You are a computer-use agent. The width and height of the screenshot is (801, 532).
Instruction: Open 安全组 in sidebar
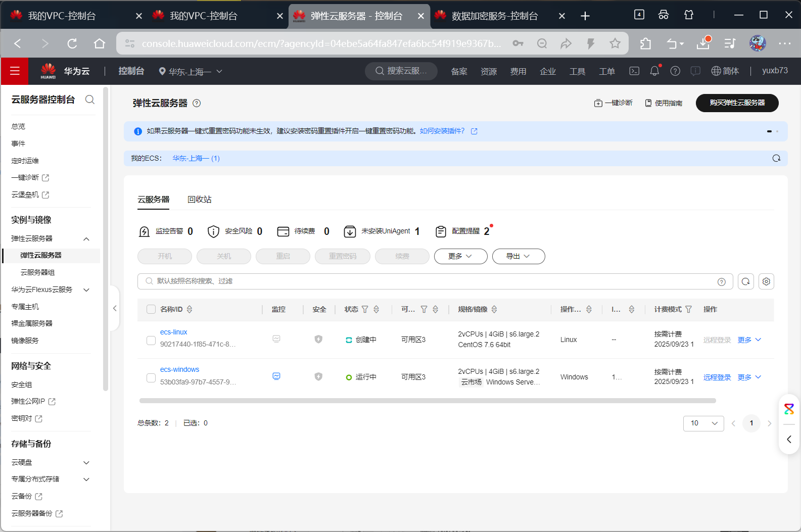[22, 385]
